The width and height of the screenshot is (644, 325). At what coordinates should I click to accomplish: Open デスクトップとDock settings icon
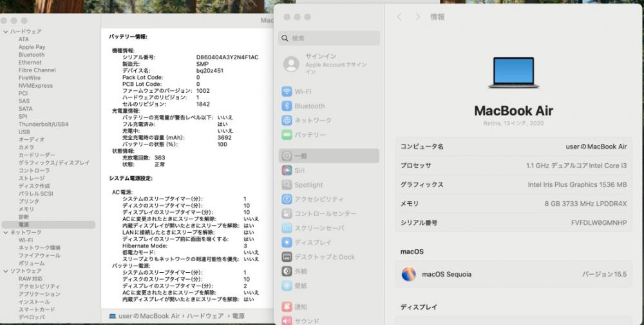pyautogui.click(x=287, y=257)
